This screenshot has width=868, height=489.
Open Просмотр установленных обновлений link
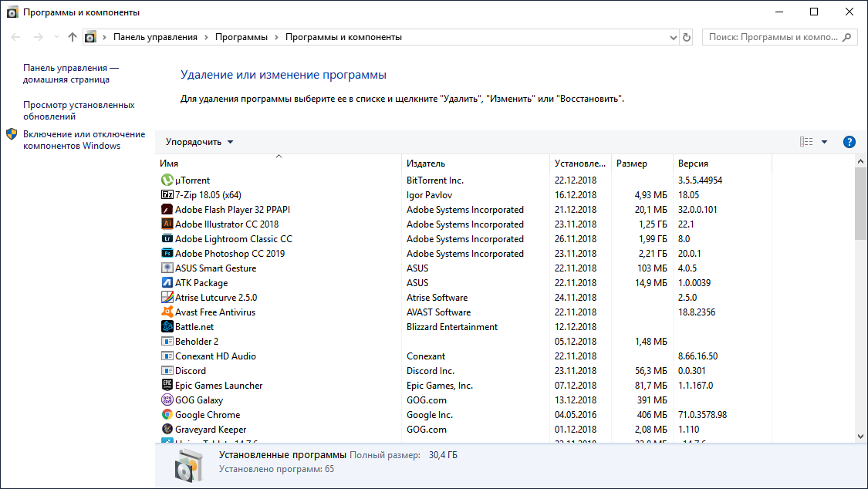79,110
